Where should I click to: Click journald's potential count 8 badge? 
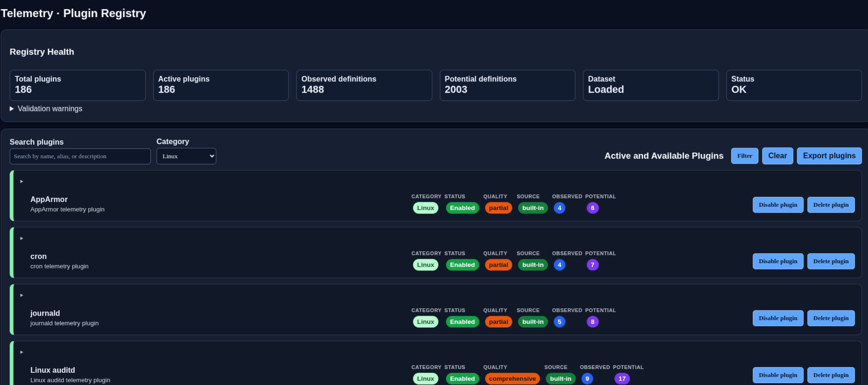pos(592,322)
